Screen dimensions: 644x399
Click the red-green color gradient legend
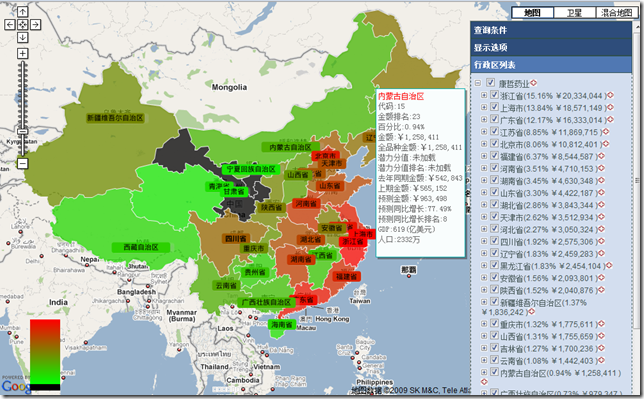click(45, 355)
